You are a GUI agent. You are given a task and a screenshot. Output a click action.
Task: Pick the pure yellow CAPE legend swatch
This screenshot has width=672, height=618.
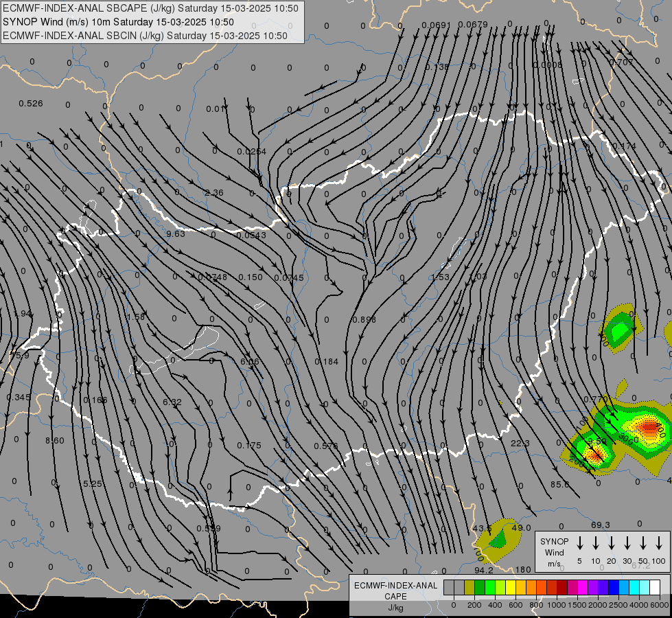pyautogui.click(x=511, y=588)
